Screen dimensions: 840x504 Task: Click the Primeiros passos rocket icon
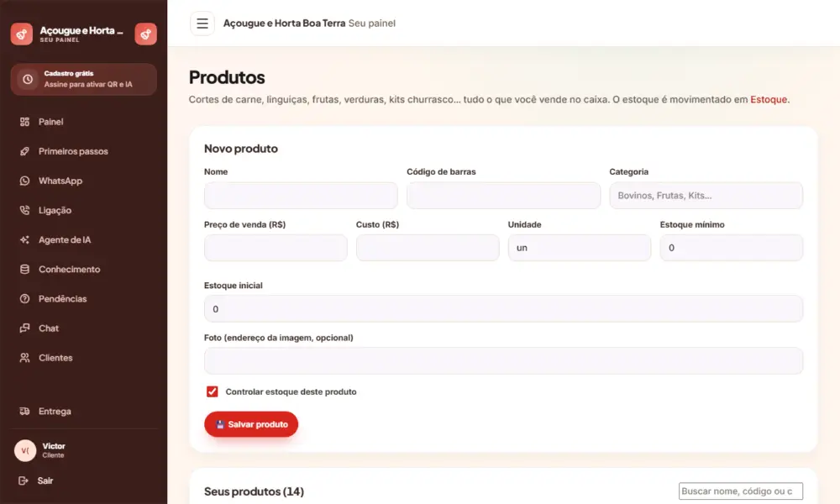(x=24, y=151)
